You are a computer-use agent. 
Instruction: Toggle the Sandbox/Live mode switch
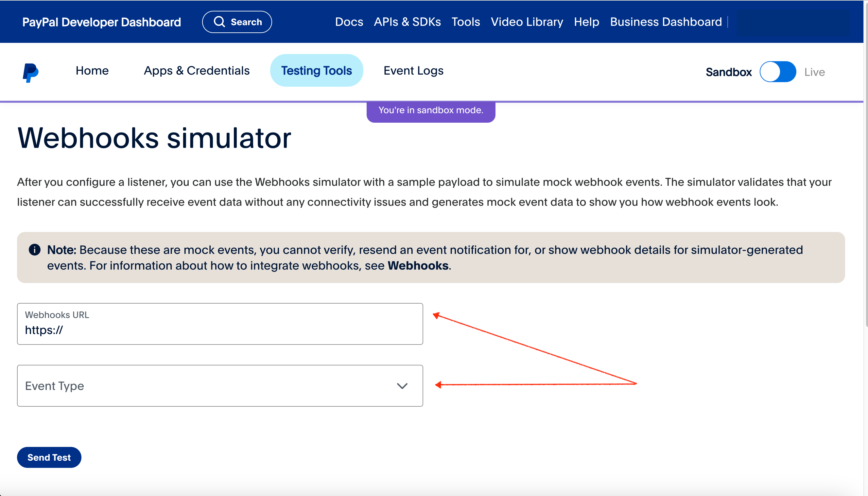tap(777, 72)
